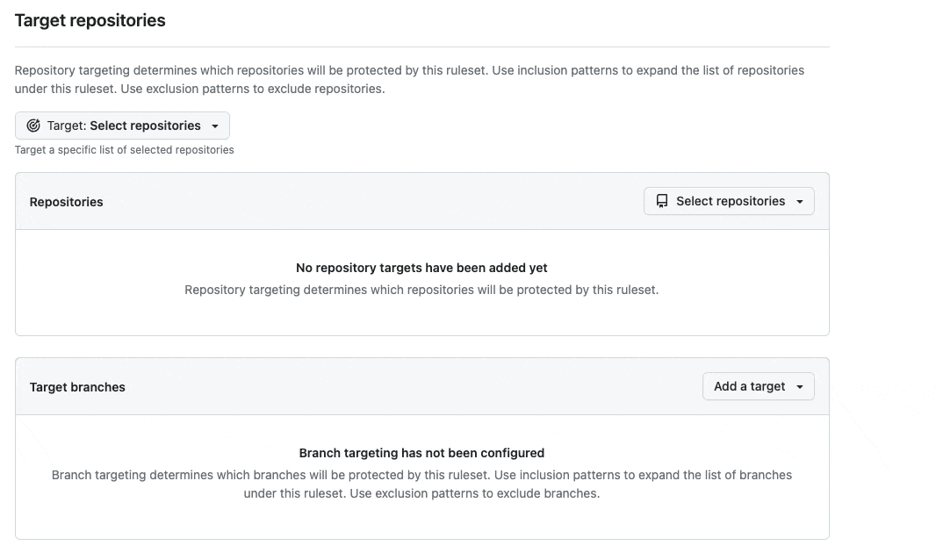Click 'Branch targeting has not been configured' message
Screen dimensions: 936x560
tap(421, 453)
